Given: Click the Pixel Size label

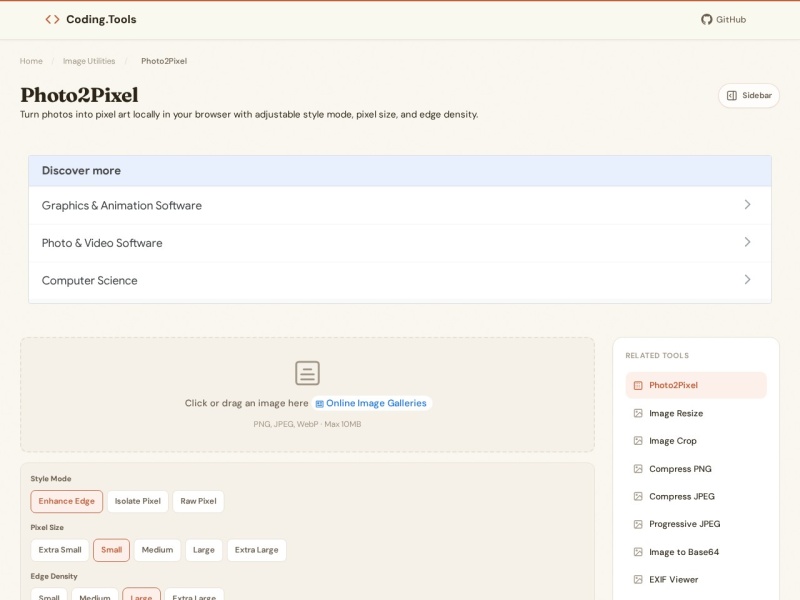Looking at the screenshot, I should 47,527.
